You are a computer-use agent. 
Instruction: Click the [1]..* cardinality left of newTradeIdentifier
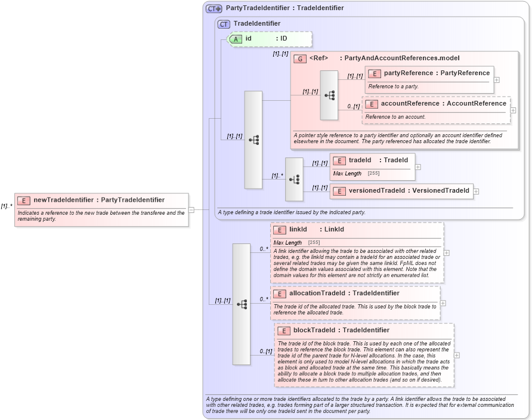coord(7,206)
